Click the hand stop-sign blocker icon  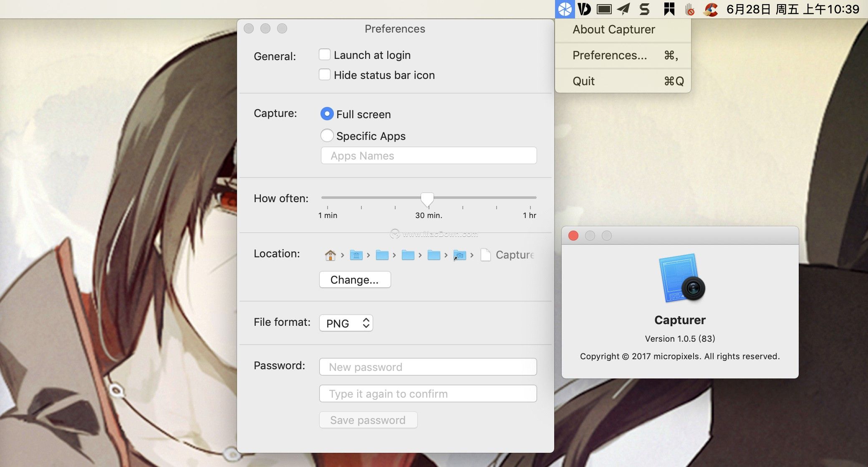[690, 9]
